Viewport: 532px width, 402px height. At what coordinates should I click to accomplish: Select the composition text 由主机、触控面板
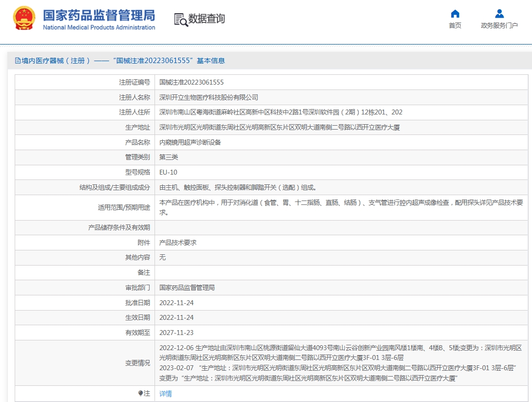pyautogui.click(x=238, y=188)
